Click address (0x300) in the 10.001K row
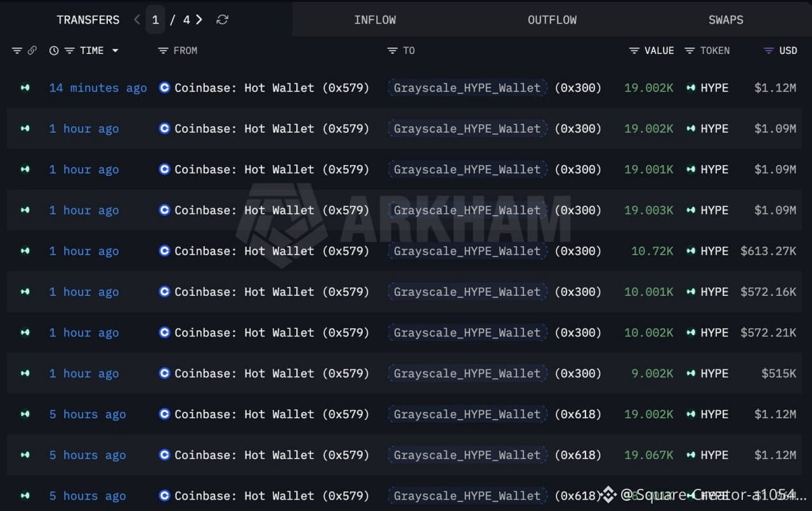 [578, 291]
